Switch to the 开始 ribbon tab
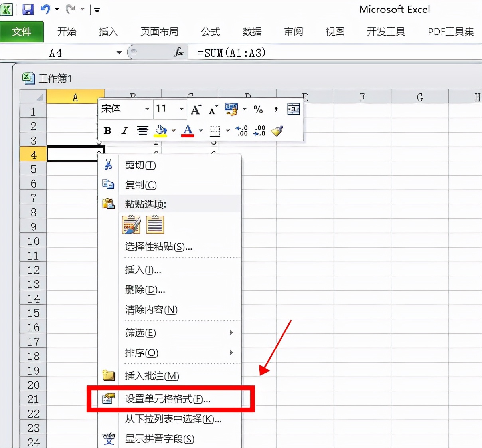Image resolution: width=482 pixels, height=448 pixels. [x=67, y=32]
